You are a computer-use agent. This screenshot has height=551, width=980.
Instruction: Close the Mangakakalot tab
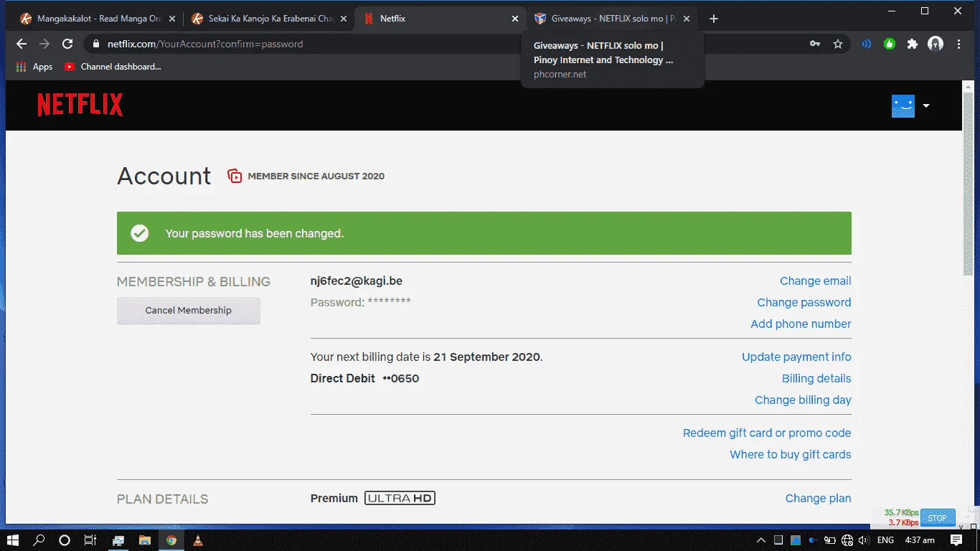click(171, 19)
